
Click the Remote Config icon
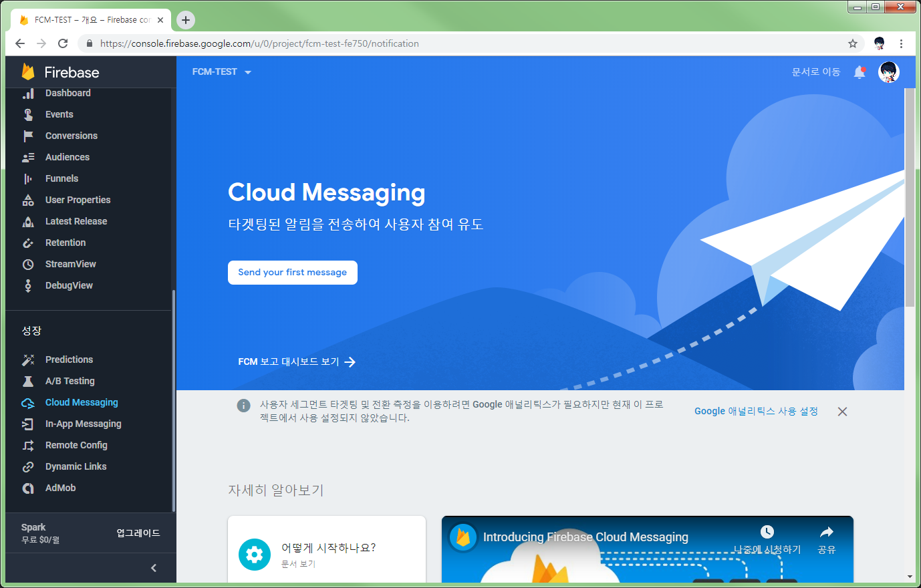[28, 446]
